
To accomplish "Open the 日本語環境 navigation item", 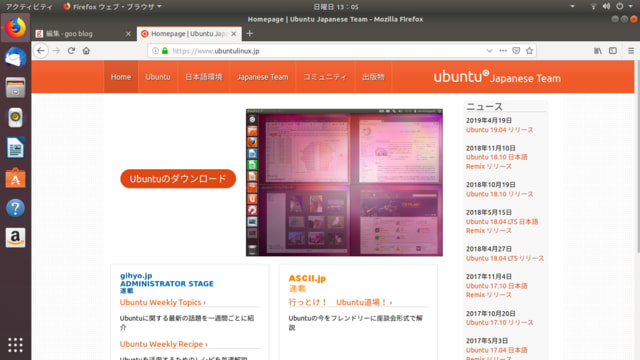I will click(204, 77).
